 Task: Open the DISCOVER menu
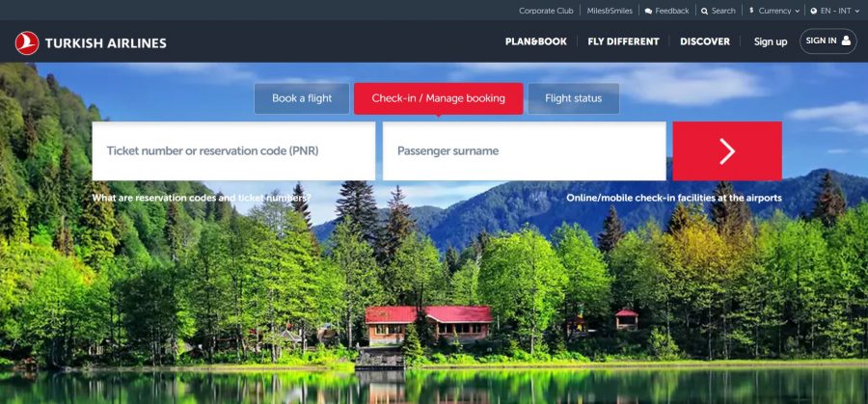[705, 41]
